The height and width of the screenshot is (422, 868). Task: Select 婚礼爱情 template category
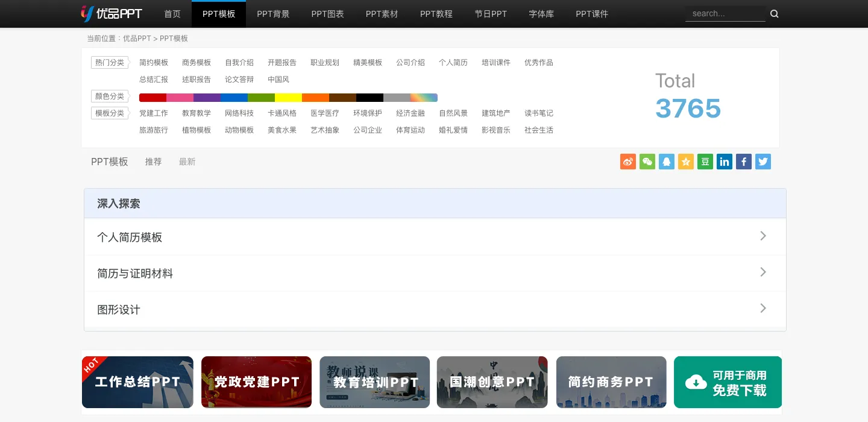453,130
